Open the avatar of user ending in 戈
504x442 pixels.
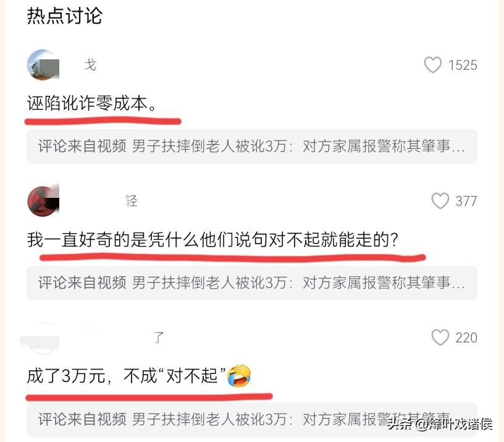[43, 65]
